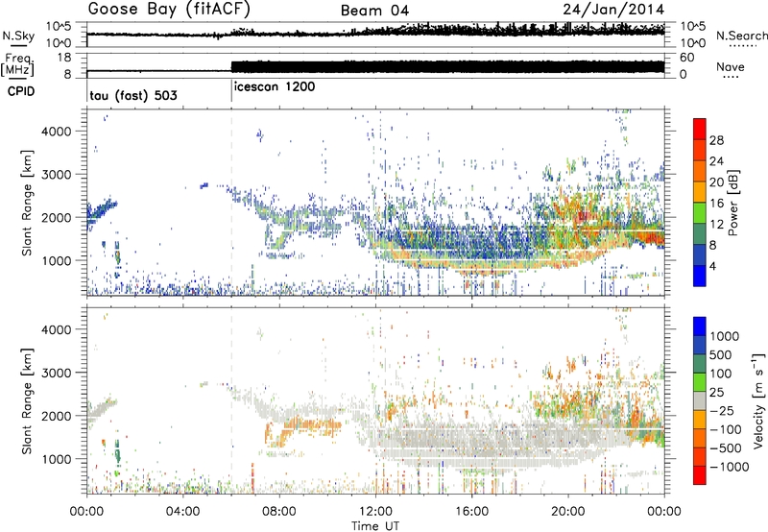Viewport: 768px width, 532px height.
Task: Click the 'icescan 1200' mode label
Action: click(275, 86)
